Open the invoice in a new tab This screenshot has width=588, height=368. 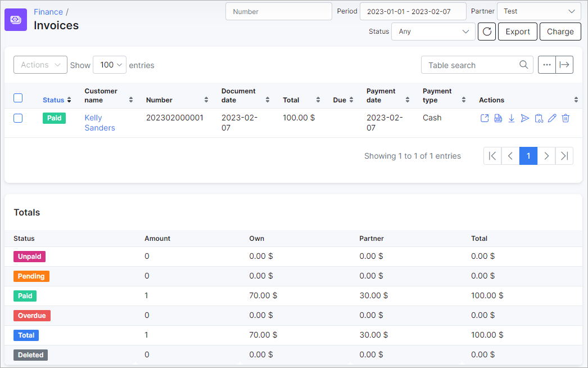pyautogui.click(x=485, y=118)
